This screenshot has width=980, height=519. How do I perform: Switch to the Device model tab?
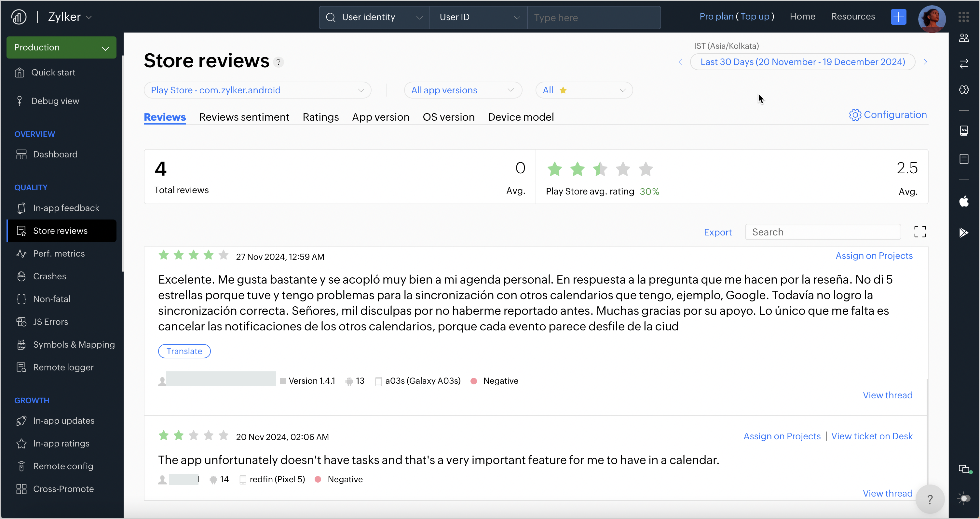[521, 117]
